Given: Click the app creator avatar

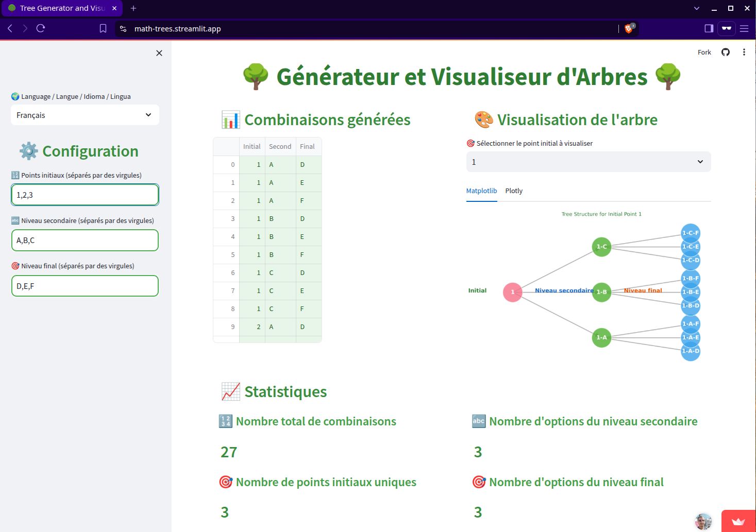Looking at the screenshot, I should (x=703, y=521).
